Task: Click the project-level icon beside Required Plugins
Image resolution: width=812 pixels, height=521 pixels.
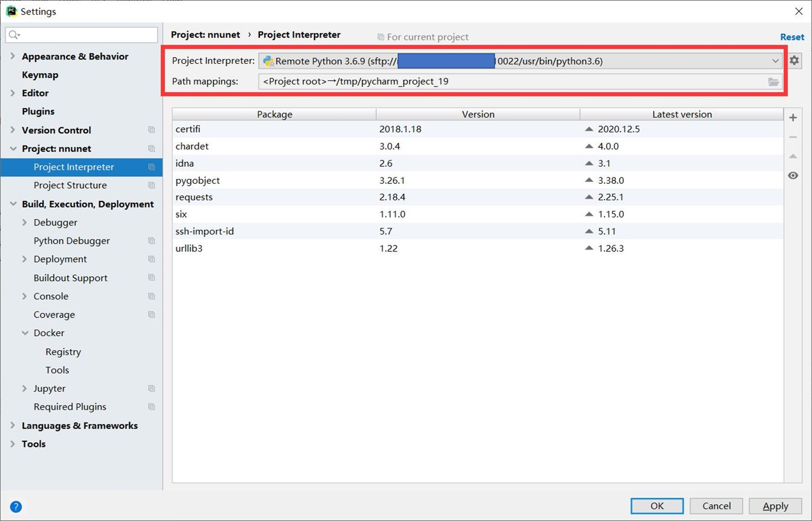Action: (151, 407)
